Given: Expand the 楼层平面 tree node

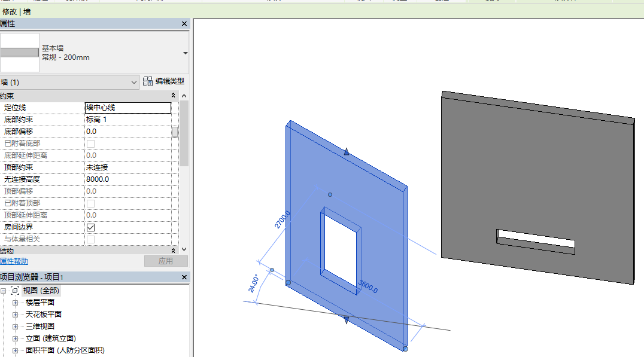Looking at the screenshot, I should coord(15,303).
